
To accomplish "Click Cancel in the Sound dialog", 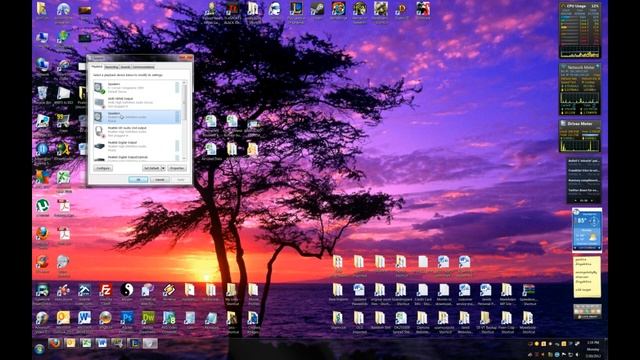I will click(160, 180).
